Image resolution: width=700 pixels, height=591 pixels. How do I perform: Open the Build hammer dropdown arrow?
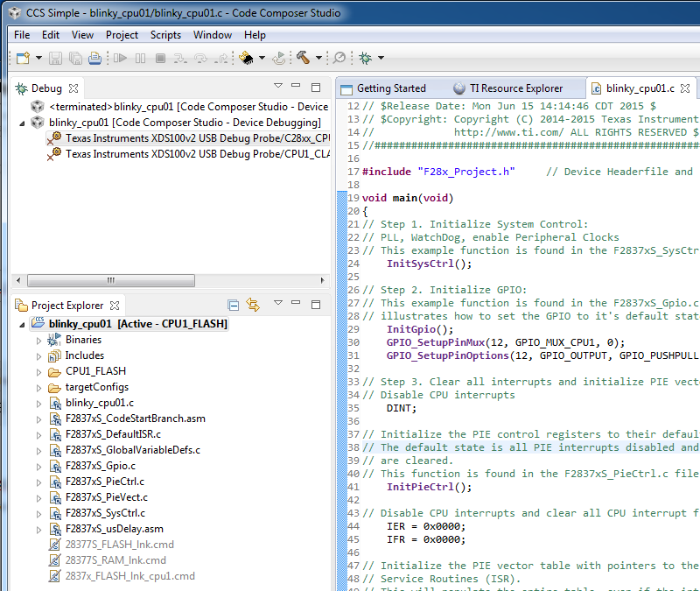[x=318, y=58]
